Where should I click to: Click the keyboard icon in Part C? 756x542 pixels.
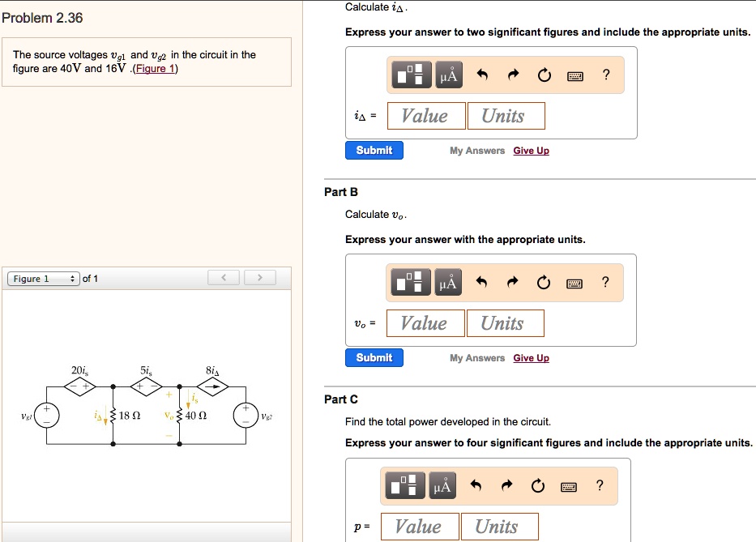(x=570, y=485)
